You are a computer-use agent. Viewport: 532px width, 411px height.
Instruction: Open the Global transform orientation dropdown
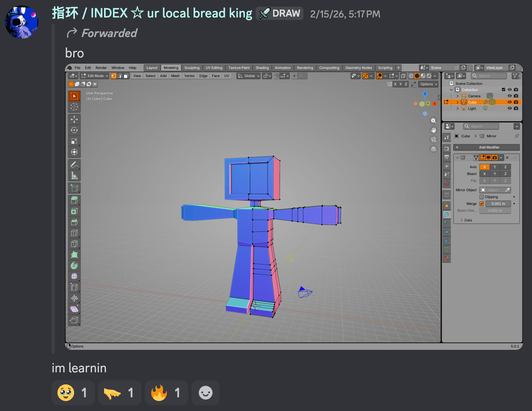point(249,76)
